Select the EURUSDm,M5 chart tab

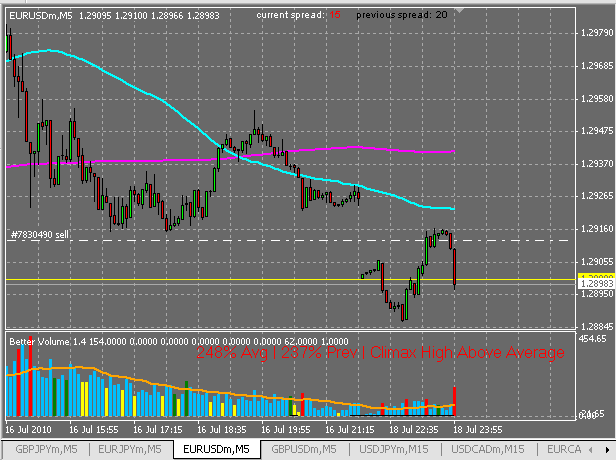coord(216,449)
